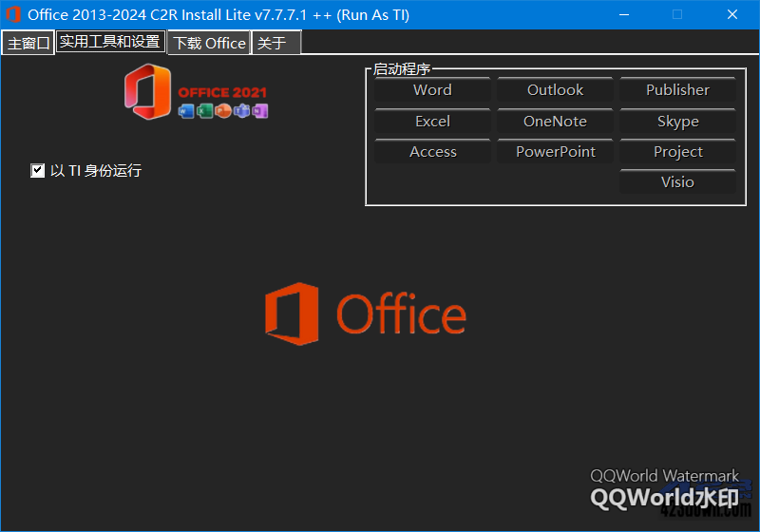Launch Project button
This screenshot has height=532, width=760.
tap(677, 152)
